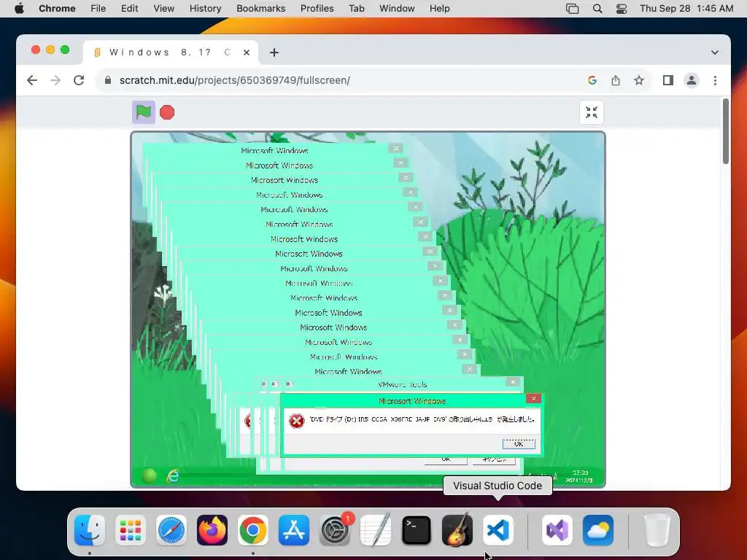Open TextEdit from the Dock

click(376, 530)
